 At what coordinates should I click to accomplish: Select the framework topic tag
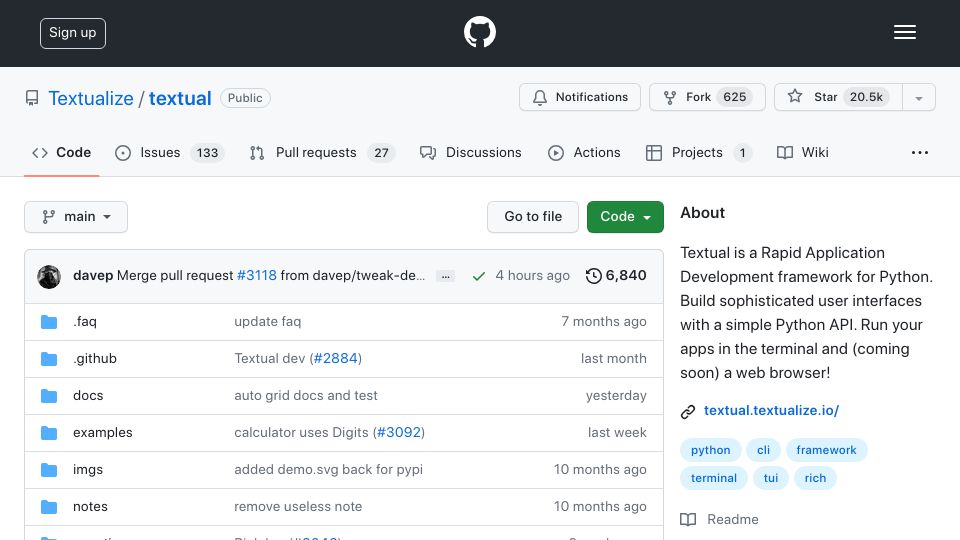click(x=827, y=450)
